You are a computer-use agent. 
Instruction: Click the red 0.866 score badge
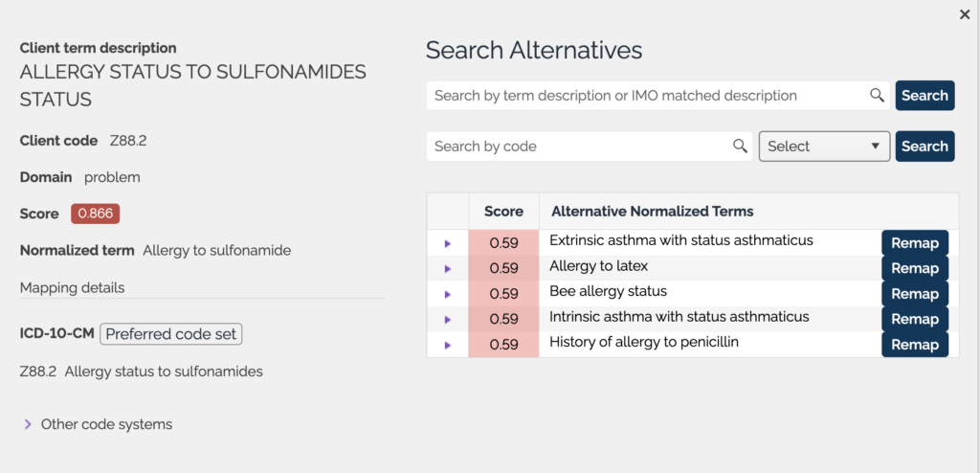pos(95,214)
